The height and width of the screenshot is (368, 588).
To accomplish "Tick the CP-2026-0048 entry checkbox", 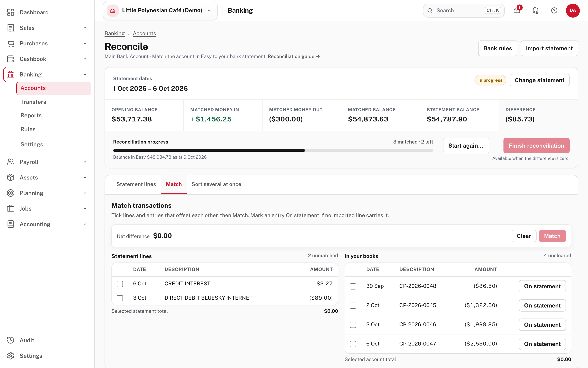I will [x=353, y=286].
